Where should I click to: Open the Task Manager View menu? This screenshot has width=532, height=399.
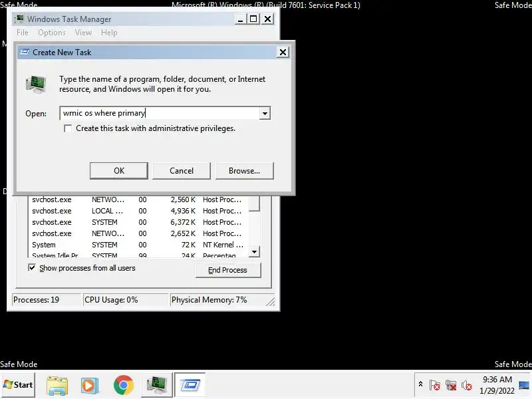[84, 33]
